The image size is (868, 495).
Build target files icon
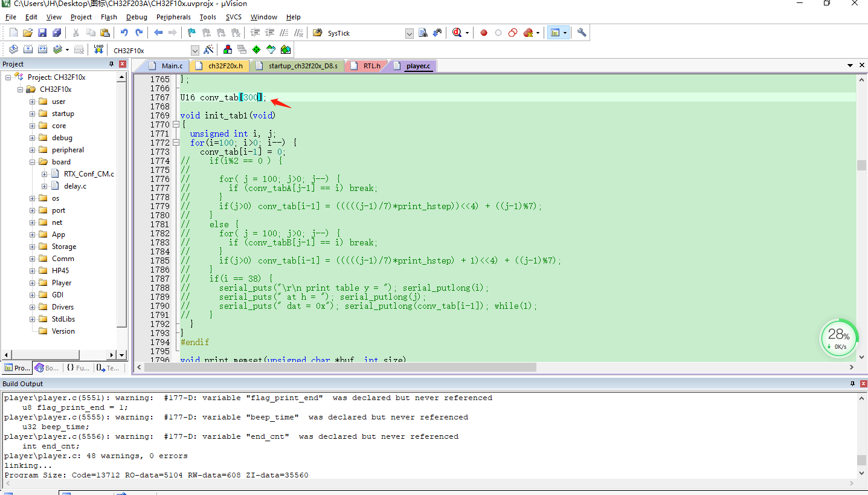[x=28, y=50]
